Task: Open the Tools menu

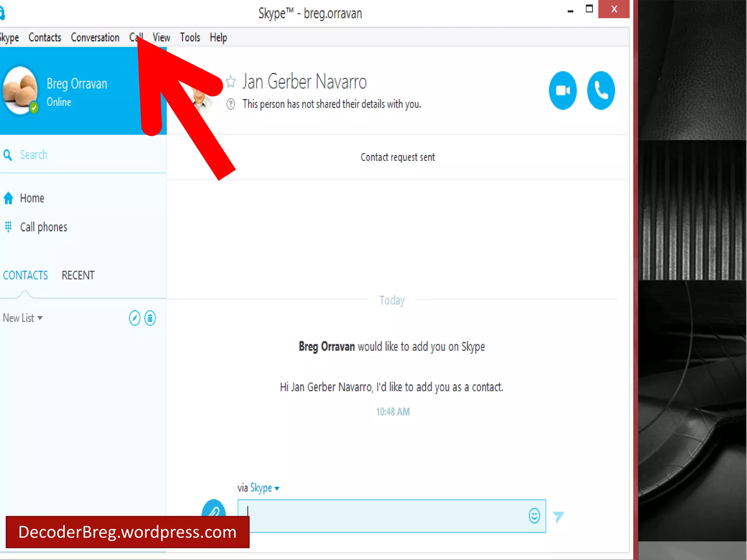Action: 190,38
